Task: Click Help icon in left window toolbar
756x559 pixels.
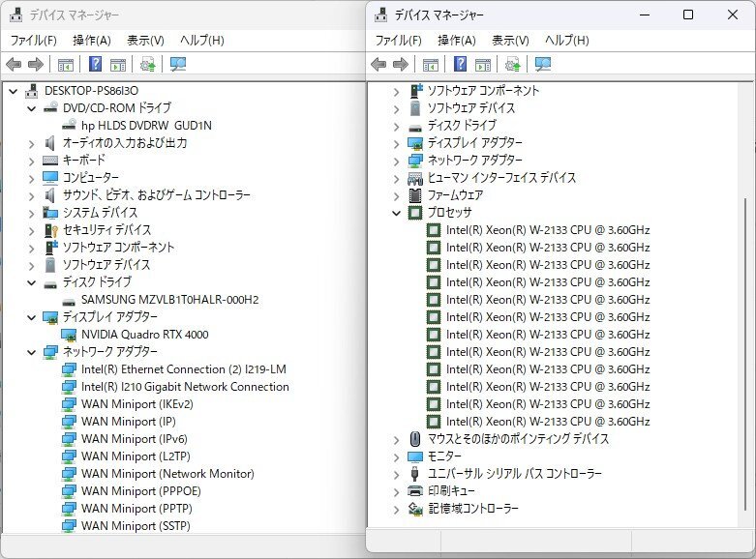Action: click(x=96, y=64)
